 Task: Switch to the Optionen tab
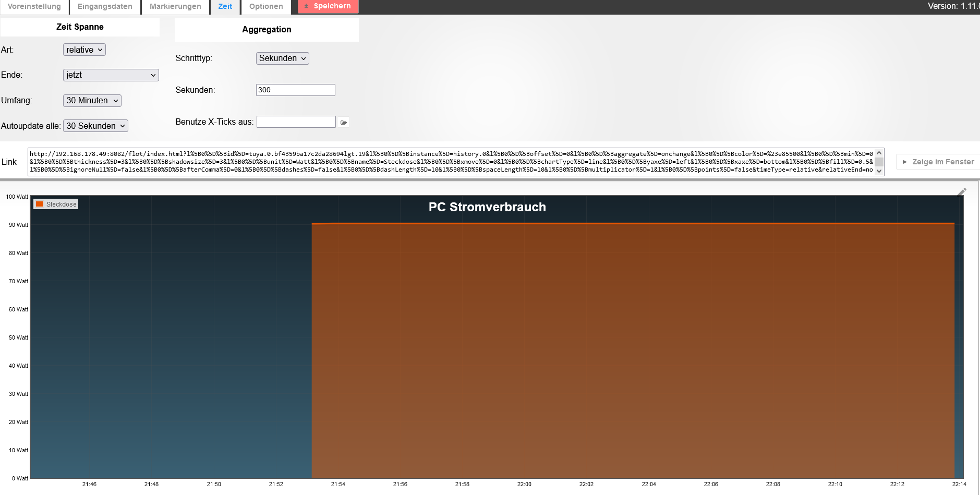click(266, 6)
